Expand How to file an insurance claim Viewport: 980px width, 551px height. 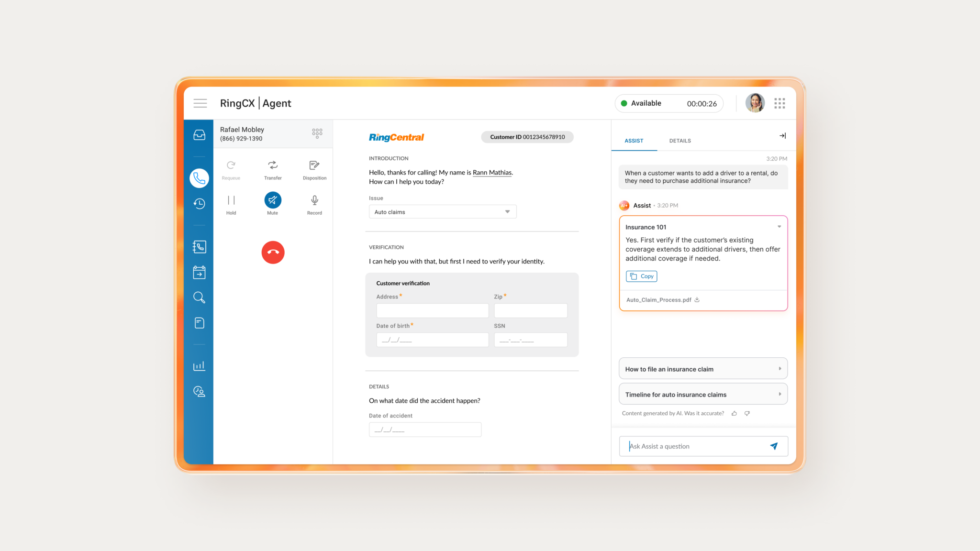[x=702, y=369]
